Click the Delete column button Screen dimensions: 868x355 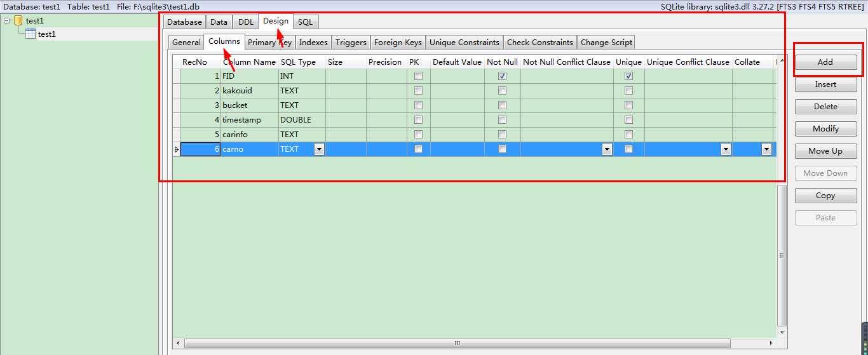tap(825, 107)
